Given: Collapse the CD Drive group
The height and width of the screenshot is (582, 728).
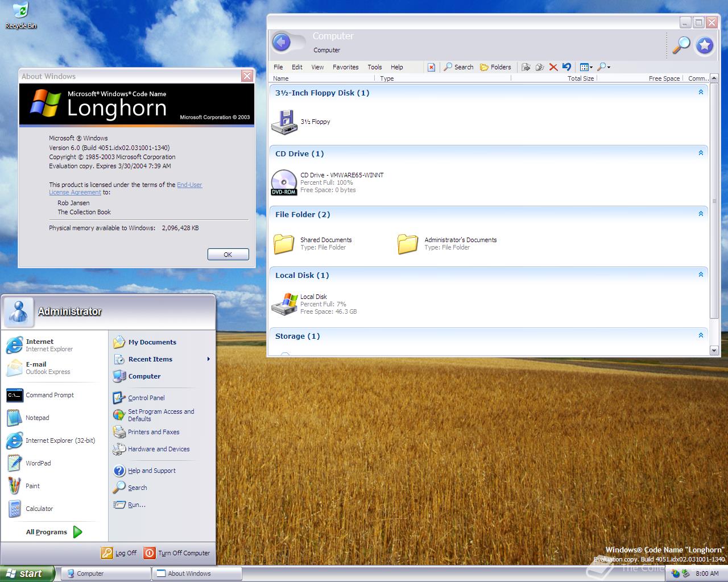Looking at the screenshot, I should pos(701,153).
